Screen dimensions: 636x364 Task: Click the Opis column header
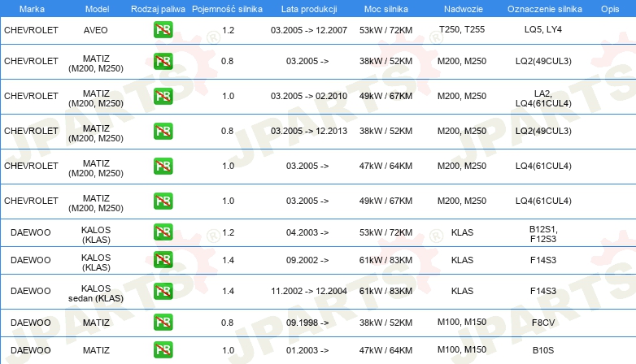tap(610, 9)
